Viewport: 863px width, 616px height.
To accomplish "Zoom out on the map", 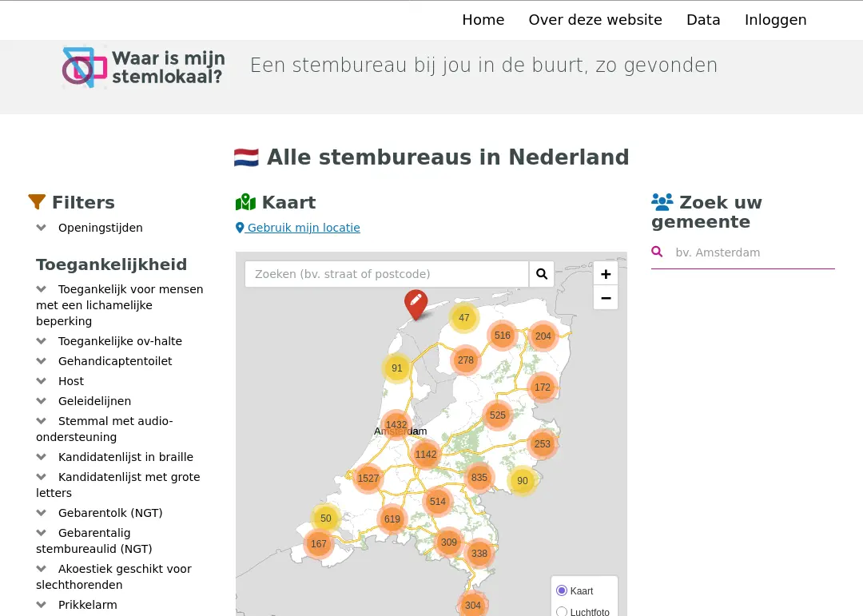I will pos(606,298).
